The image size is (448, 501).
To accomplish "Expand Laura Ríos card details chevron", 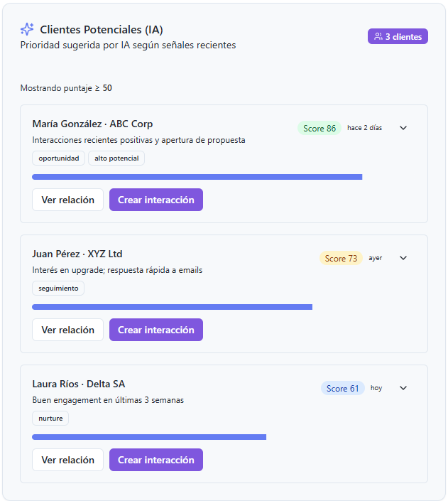I will 403,388.
